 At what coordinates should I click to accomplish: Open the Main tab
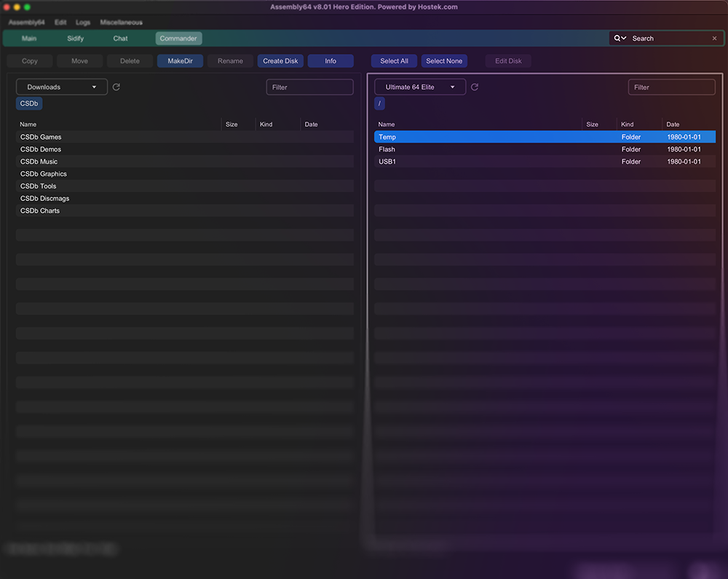(29, 39)
